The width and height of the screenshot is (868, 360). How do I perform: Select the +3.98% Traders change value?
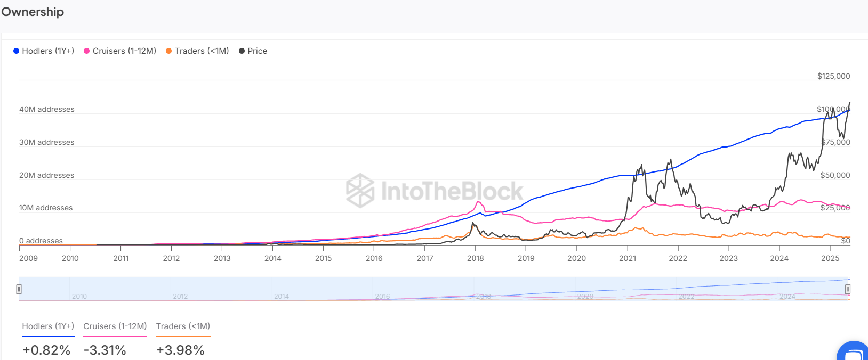[180, 350]
